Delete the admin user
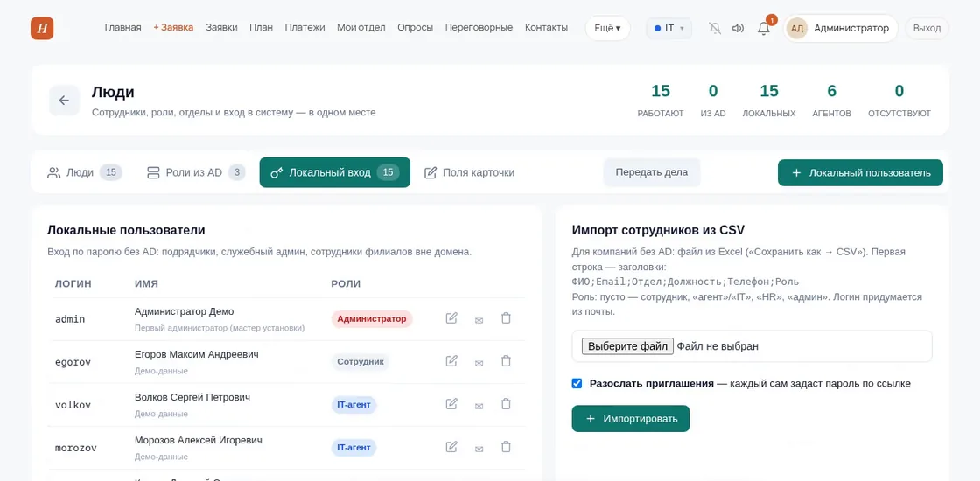This screenshot has height=481, width=980. point(507,318)
